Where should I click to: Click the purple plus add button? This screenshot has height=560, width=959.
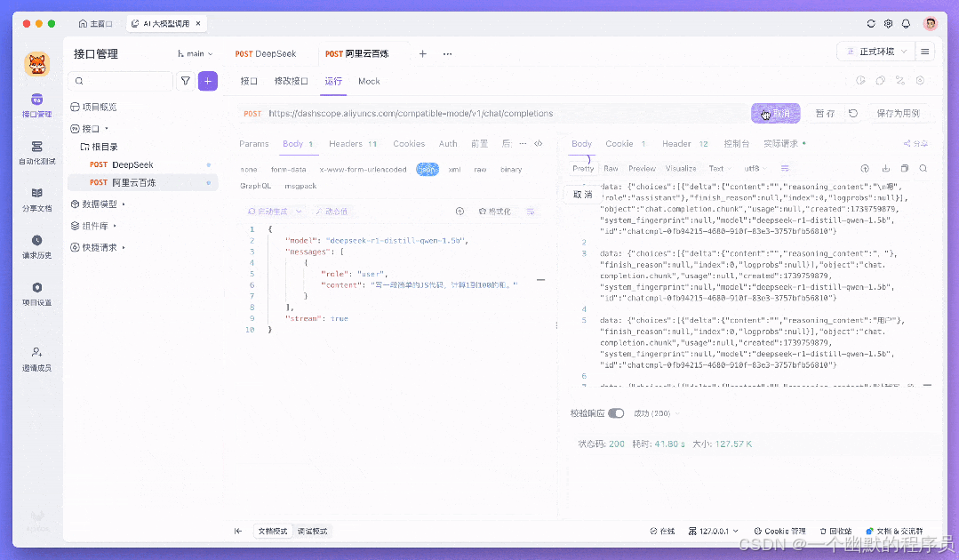(208, 81)
